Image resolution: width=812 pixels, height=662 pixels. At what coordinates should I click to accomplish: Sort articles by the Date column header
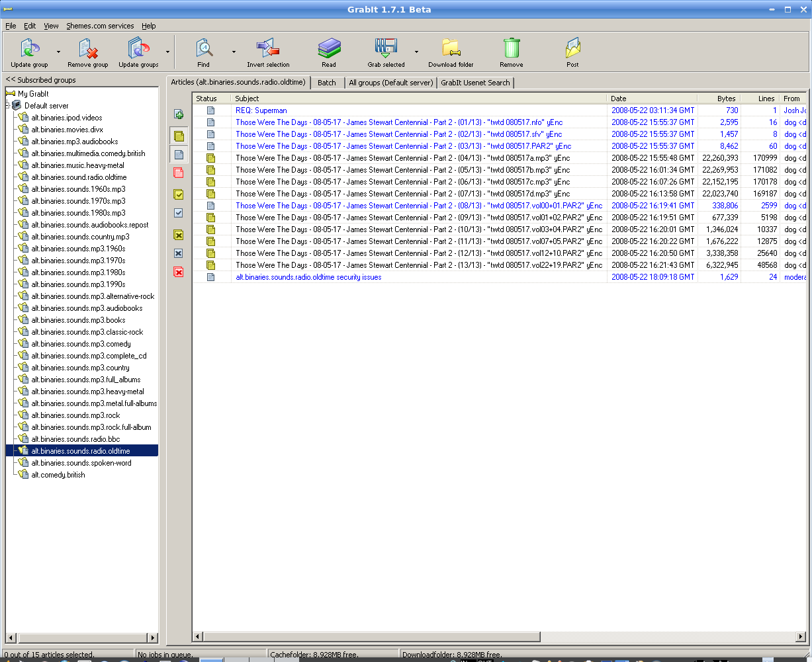[653, 99]
